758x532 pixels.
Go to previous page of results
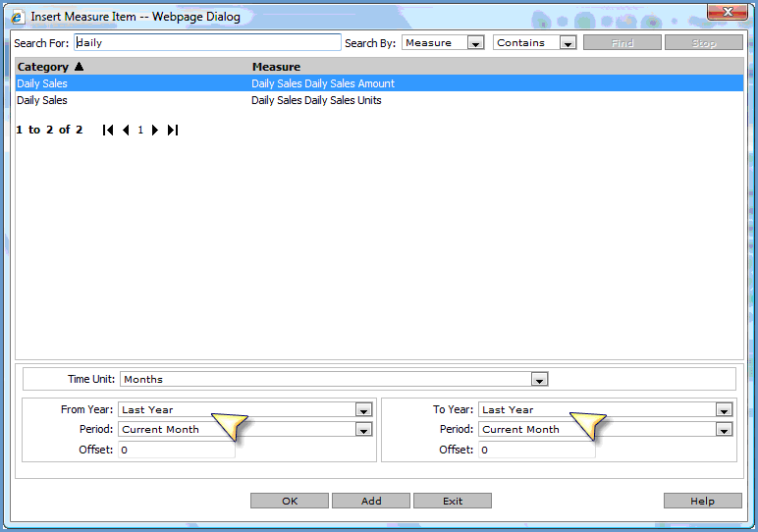point(126,131)
